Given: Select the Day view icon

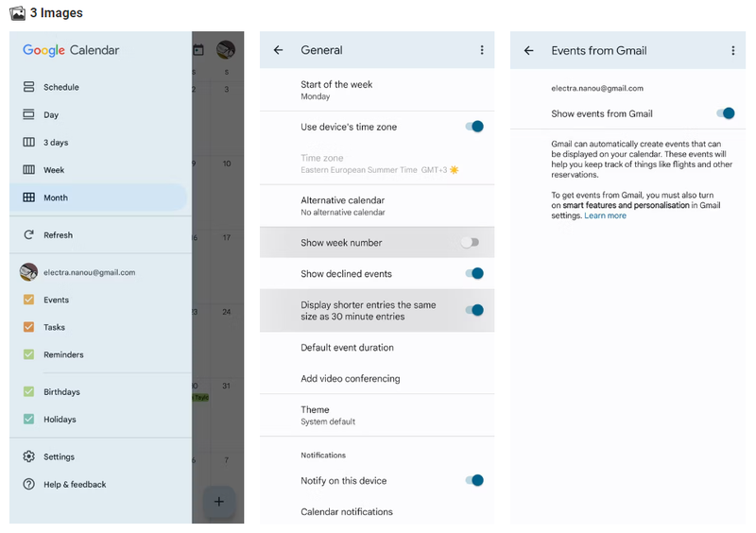Looking at the screenshot, I should [x=29, y=114].
